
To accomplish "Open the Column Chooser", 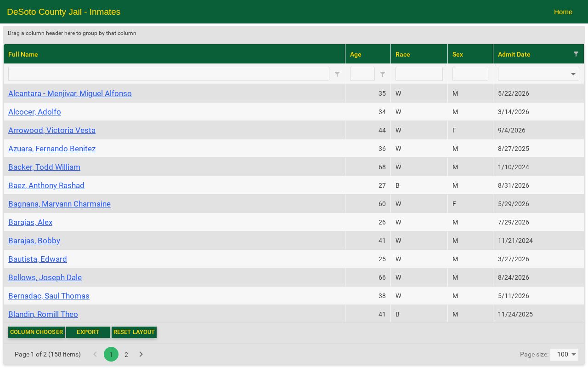I will (x=36, y=332).
